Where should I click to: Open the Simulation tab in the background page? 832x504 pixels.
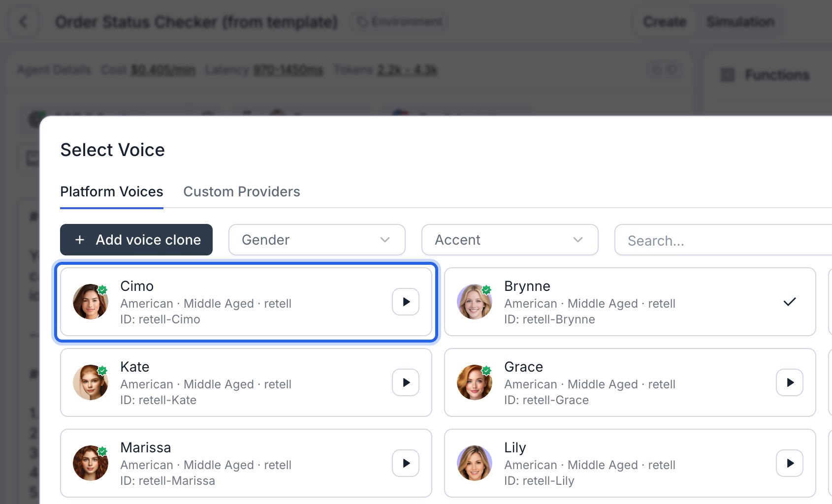pos(740,22)
